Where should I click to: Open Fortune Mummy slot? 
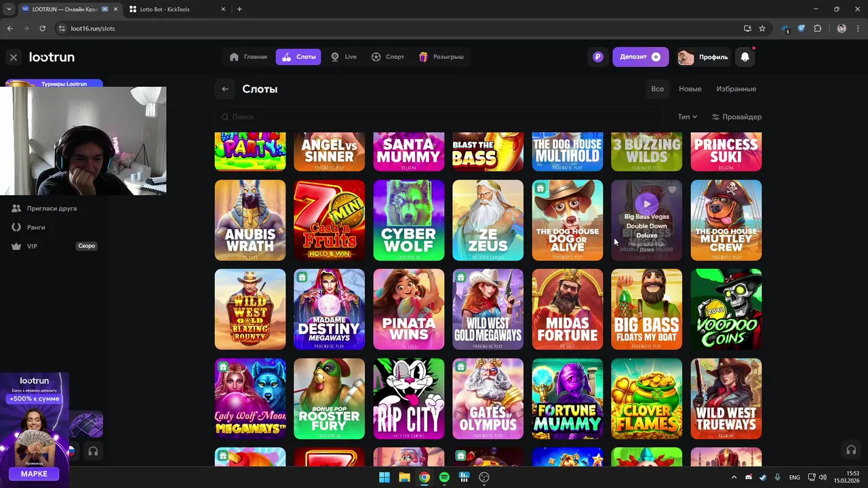pyautogui.click(x=568, y=399)
